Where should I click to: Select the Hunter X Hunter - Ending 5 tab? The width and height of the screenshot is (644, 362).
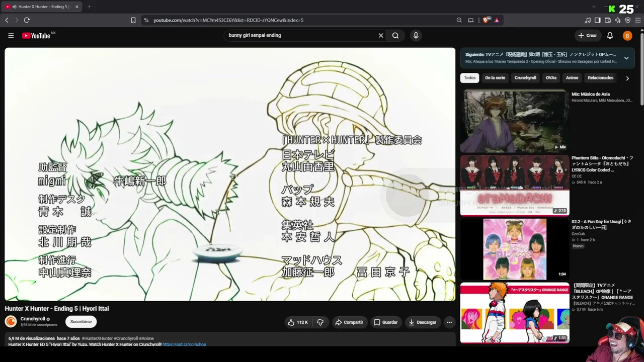pos(41,7)
